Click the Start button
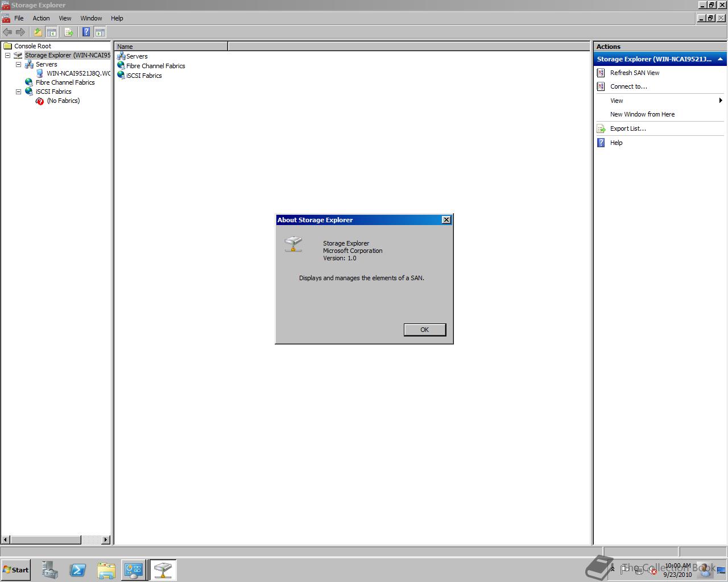The height and width of the screenshot is (582, 728). [16, 570]
